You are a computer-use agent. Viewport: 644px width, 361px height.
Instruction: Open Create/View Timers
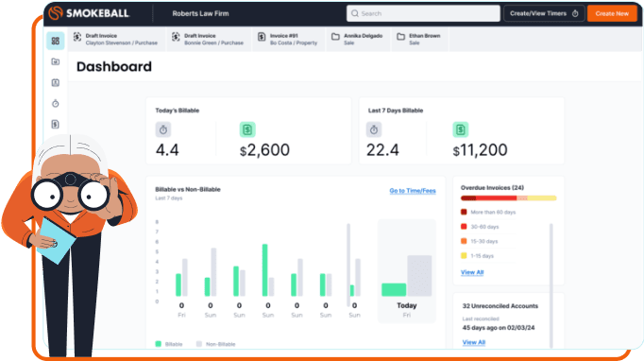click(544, 13)
